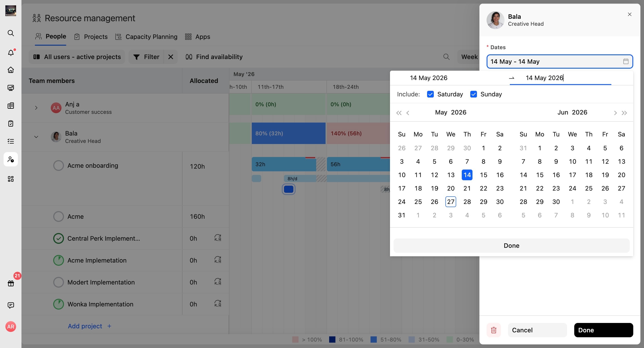The image size is (644, 348).
Task: Select the resource management sidebar icon
Action: [11, 159]
